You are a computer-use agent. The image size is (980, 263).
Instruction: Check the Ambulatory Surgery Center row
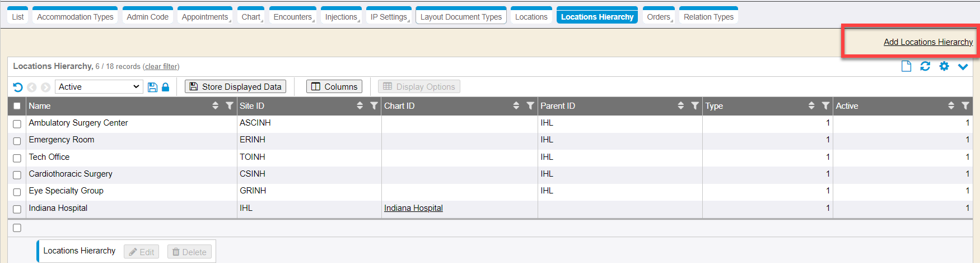coord(17,124)
